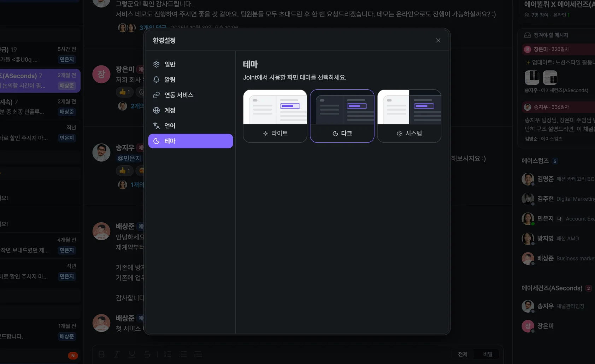This screenshot has height=364, width=595.
Task: Click the indent list icon in editor
Action: pos(198,354)
